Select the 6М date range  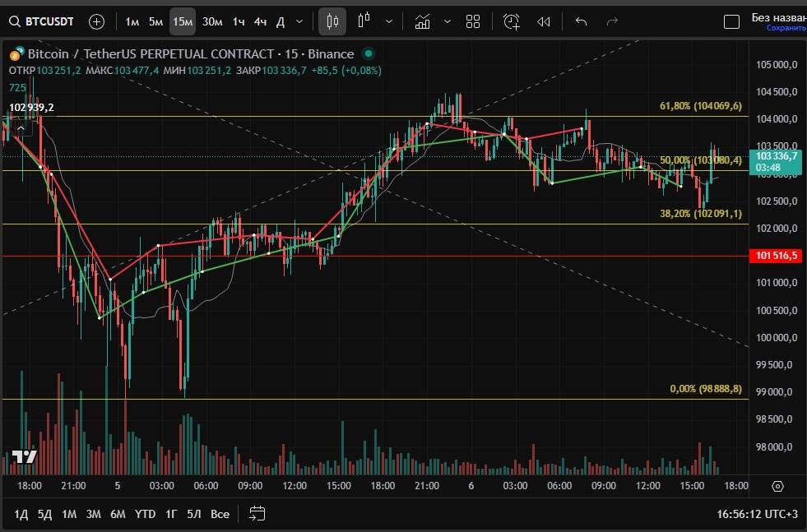pos(118,514)
